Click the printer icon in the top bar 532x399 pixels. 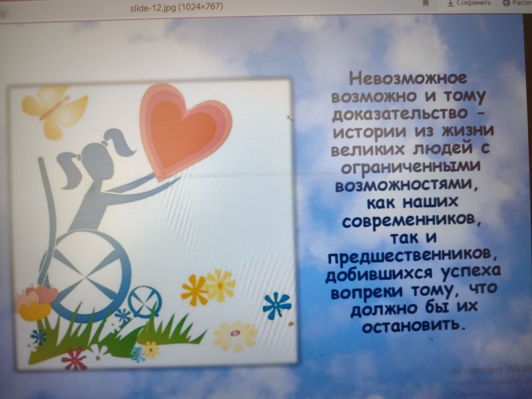point(506,3)
